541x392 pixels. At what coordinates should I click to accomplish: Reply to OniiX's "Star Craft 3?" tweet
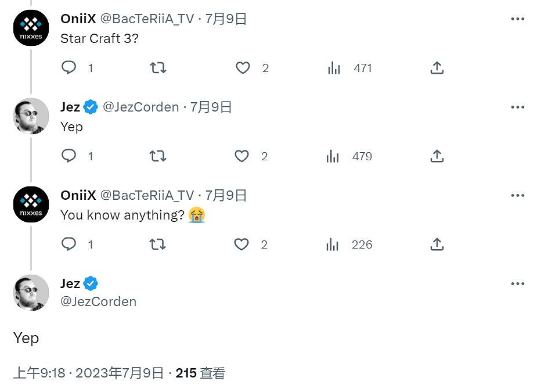[69, 67]
